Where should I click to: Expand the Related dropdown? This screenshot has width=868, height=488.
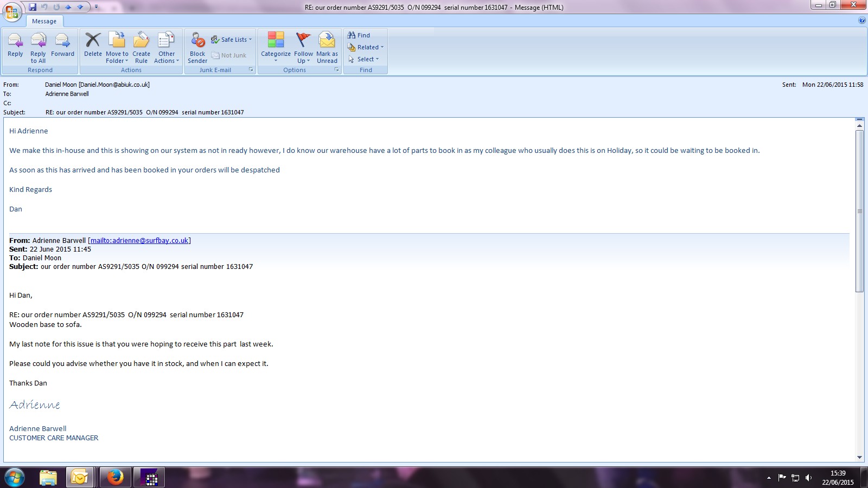tap(366, 47)
